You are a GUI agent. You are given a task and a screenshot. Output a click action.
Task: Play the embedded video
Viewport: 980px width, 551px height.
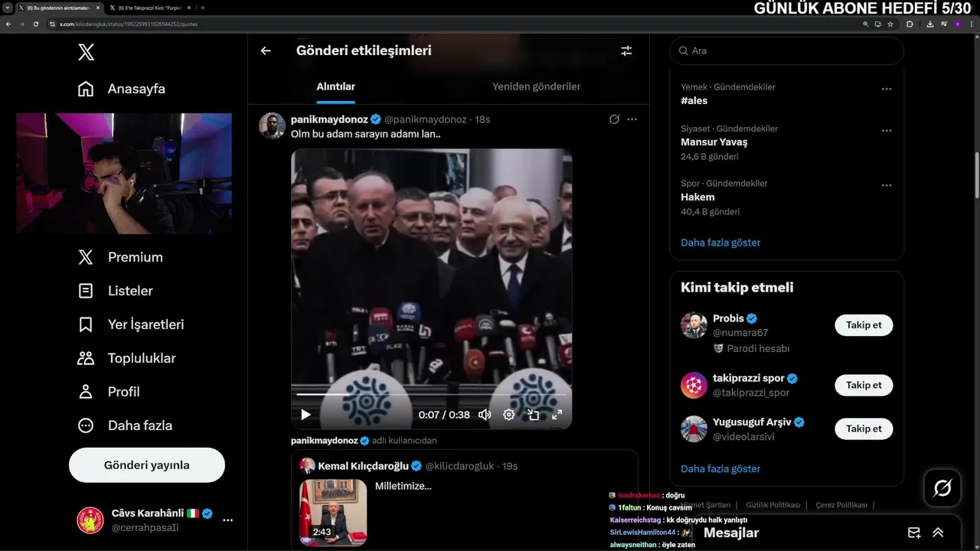(x=305, y=415)
